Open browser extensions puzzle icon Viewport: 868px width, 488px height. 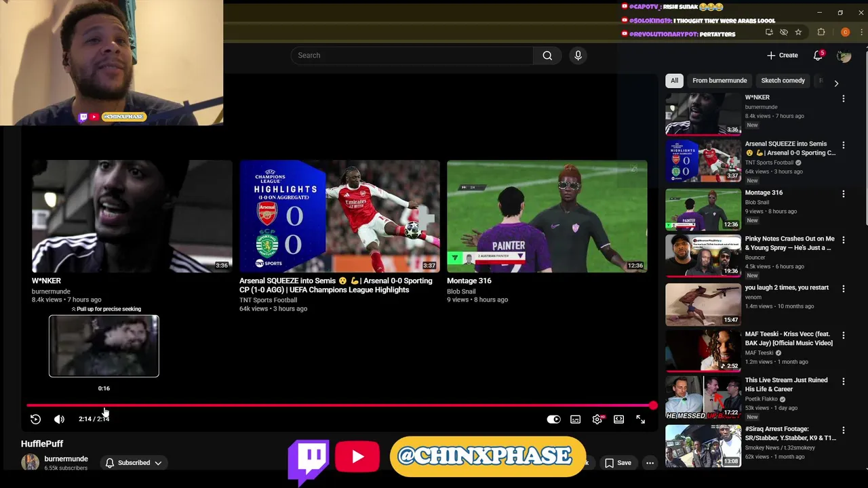pyautogui.click(x=821, y=32)
